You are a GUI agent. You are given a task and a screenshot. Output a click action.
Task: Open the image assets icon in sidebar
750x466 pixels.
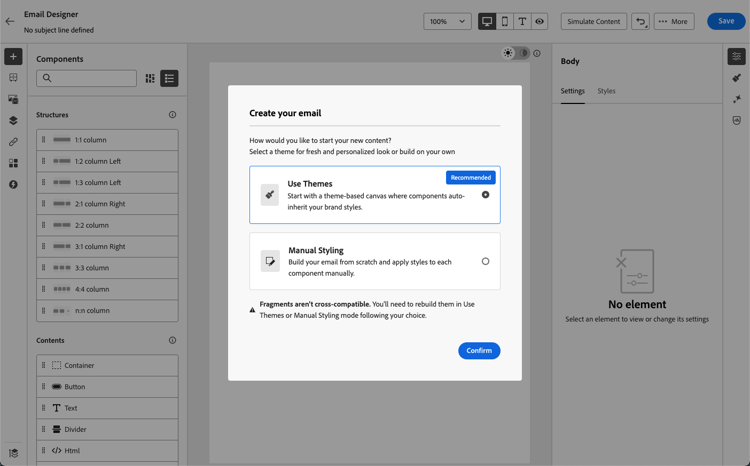click(x=13, y=99)
